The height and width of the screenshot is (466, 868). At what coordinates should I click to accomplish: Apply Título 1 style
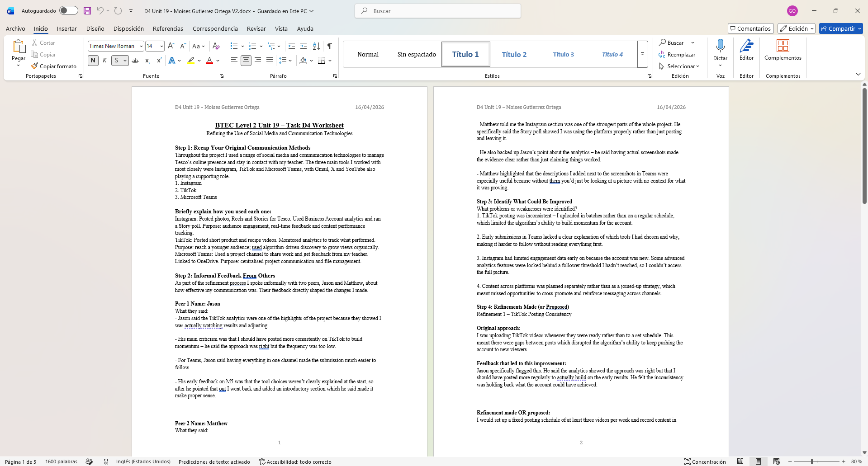[x=465, y=54]
